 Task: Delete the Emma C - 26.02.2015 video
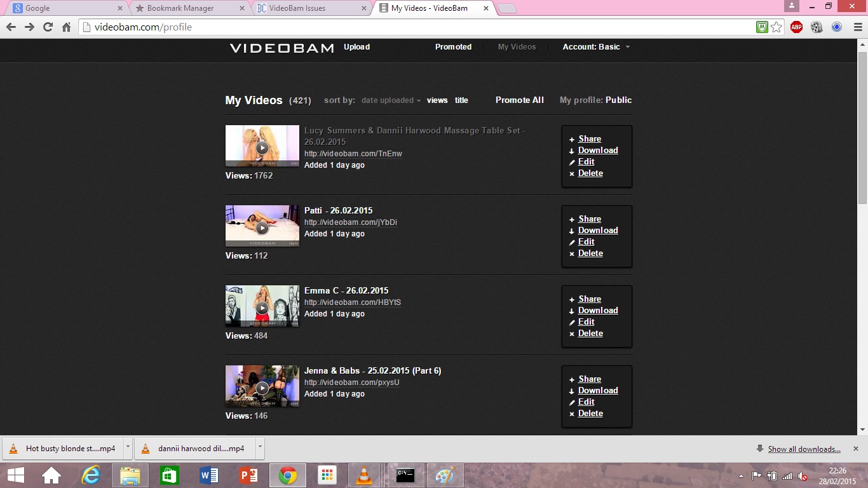point(590,334)
